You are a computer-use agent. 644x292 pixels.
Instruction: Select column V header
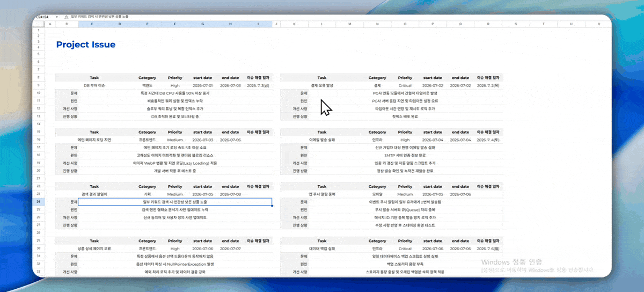(599, 24)
